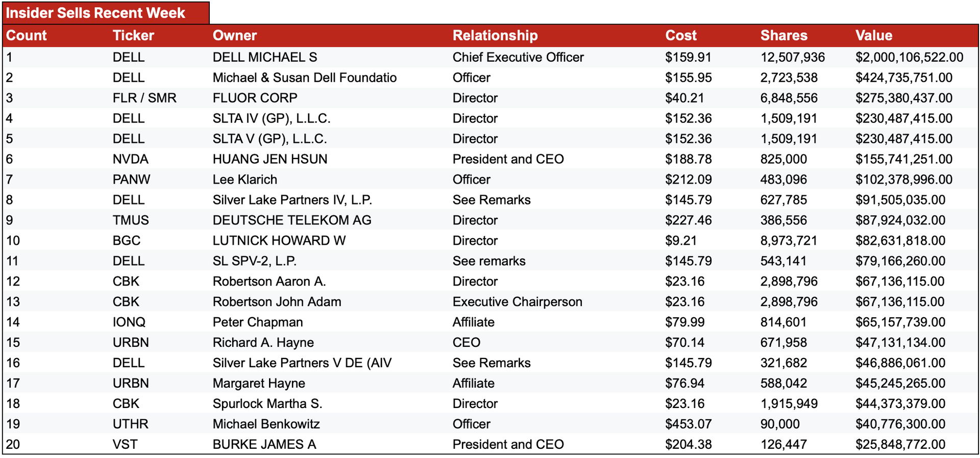The width and height of the screenshot is (980, 458).
Task: Click the Insider Sells Recent Week title
Action: tap(95, 13)
